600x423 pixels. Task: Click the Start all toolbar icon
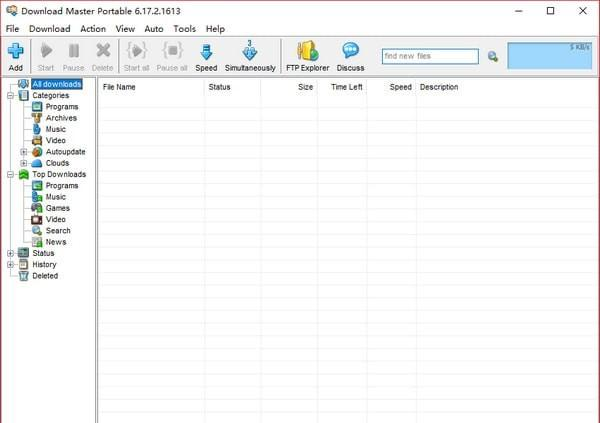(x=137, y=51)
